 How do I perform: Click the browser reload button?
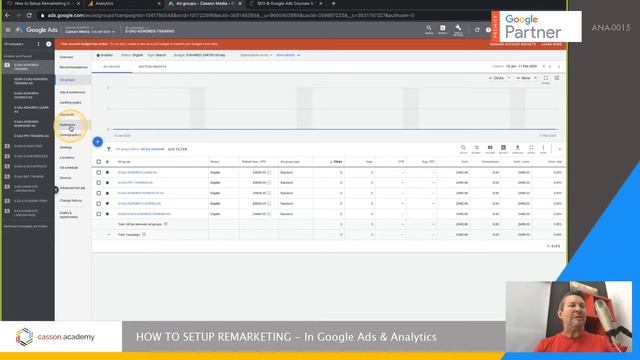pyautogui.click(x=29, y=16)
